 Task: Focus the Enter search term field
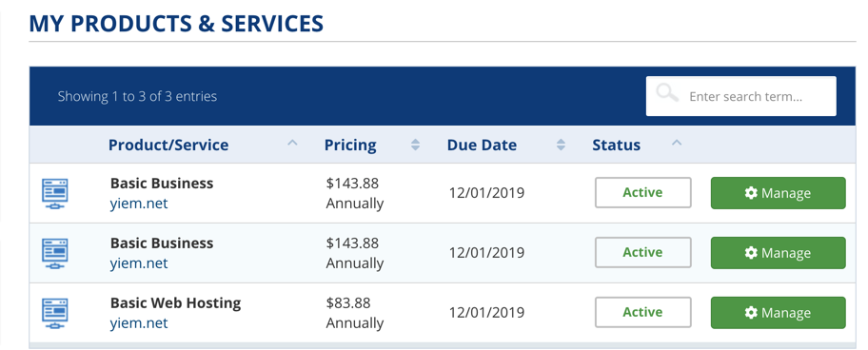point(740,96)
